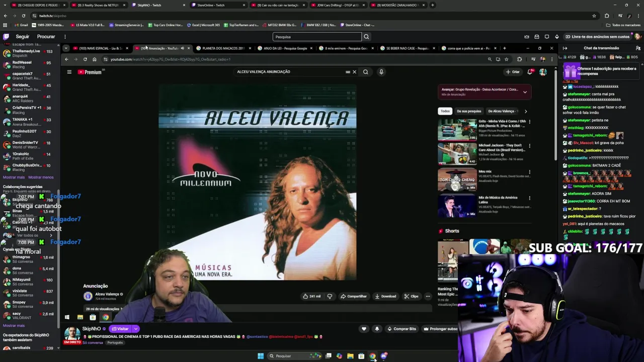This screenshot has width=644, height=362.
Task: Open Twitch more options three-dot menu
Action: point(65,37)
